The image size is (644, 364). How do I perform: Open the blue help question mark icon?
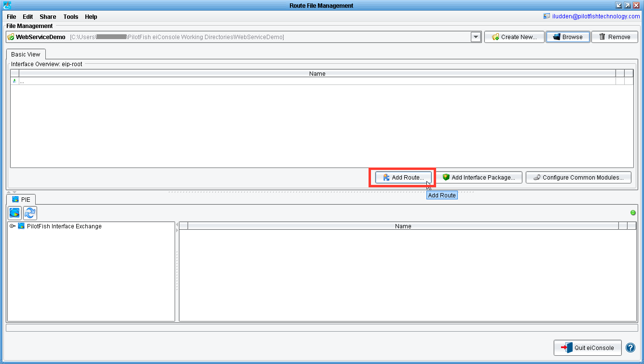click(x=630, y=348)
